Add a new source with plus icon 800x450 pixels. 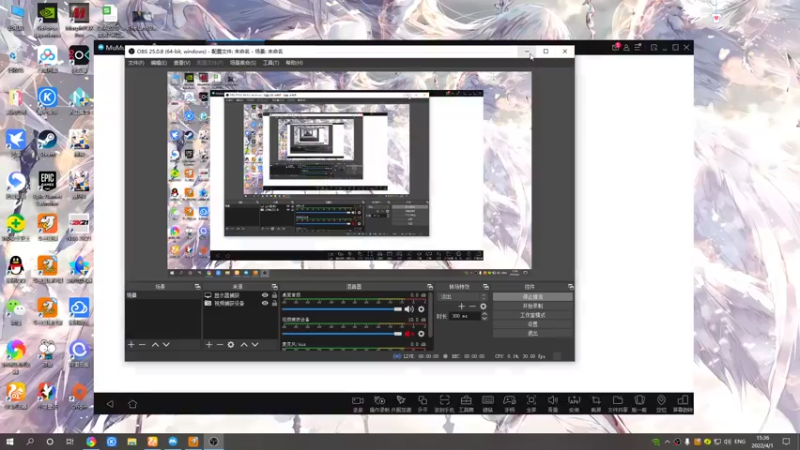(209, 345)
